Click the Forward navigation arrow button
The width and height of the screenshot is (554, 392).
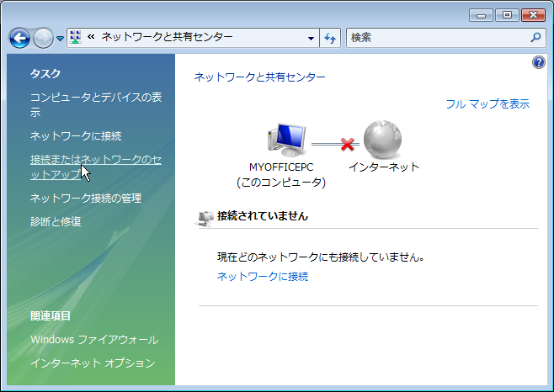point(43,38)
